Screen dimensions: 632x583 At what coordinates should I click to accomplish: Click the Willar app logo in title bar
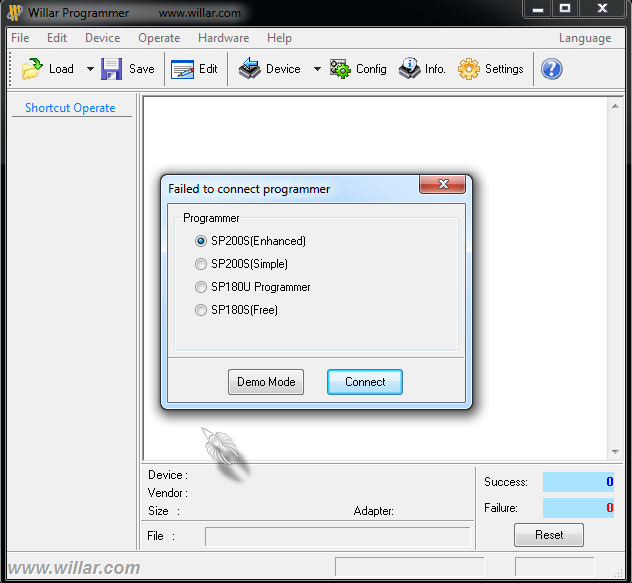[x=15, y=12]
